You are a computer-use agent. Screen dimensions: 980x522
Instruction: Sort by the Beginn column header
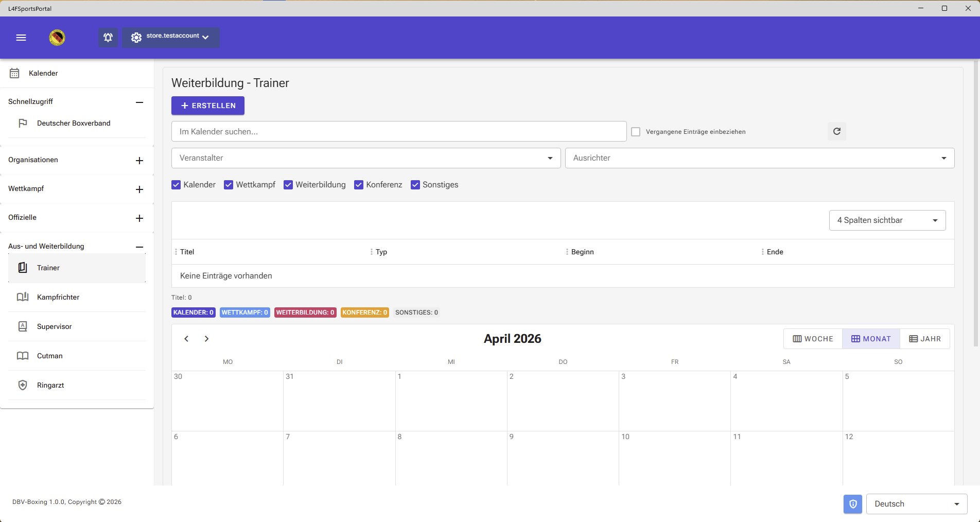tap(583, 252)
